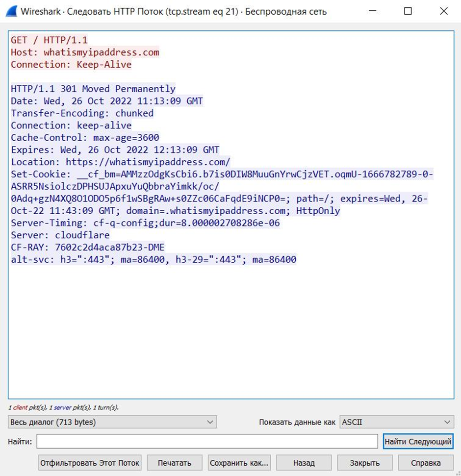The height and width of the screenshot is (476, 461).
Task: Maximize the Follow HTTP Stream window
Action: tap(408, 11)
